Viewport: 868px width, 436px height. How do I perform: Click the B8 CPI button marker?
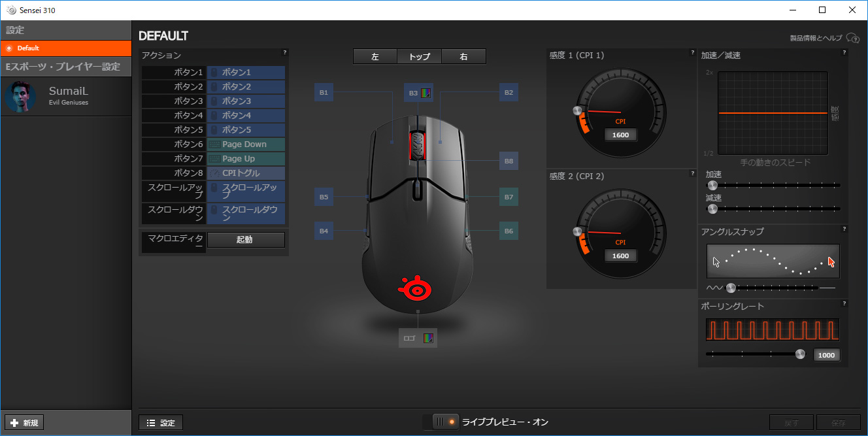[x=509, y=161]
